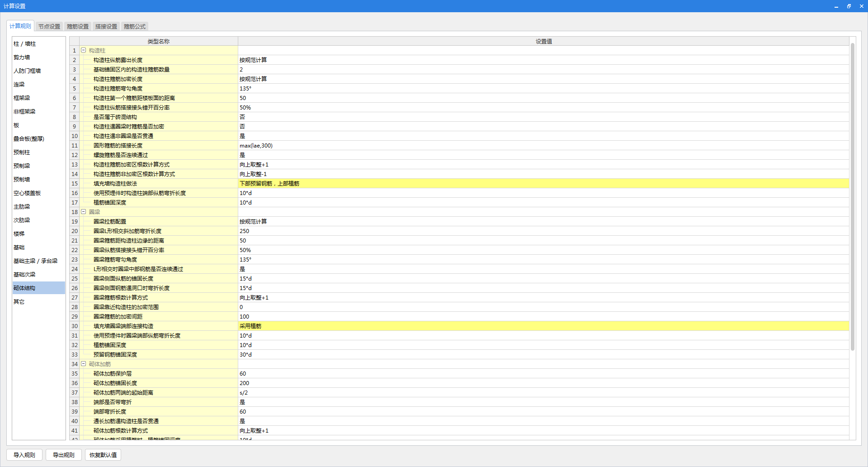Screen dimensions: 868x467
Task: Select 预制墙 in the category list
Action: [39, 180]
